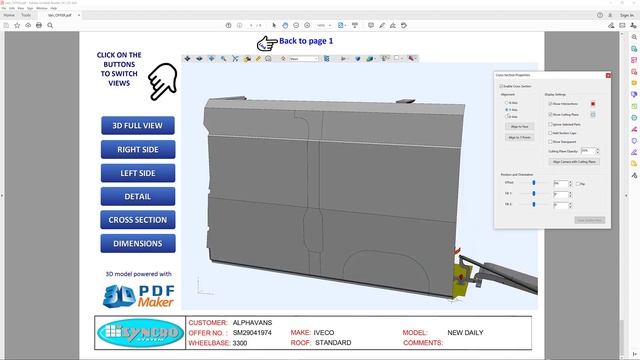The width and height of the screenshot is (640, 360).
Task: Open the Edit menu
Action: [12, 8]
